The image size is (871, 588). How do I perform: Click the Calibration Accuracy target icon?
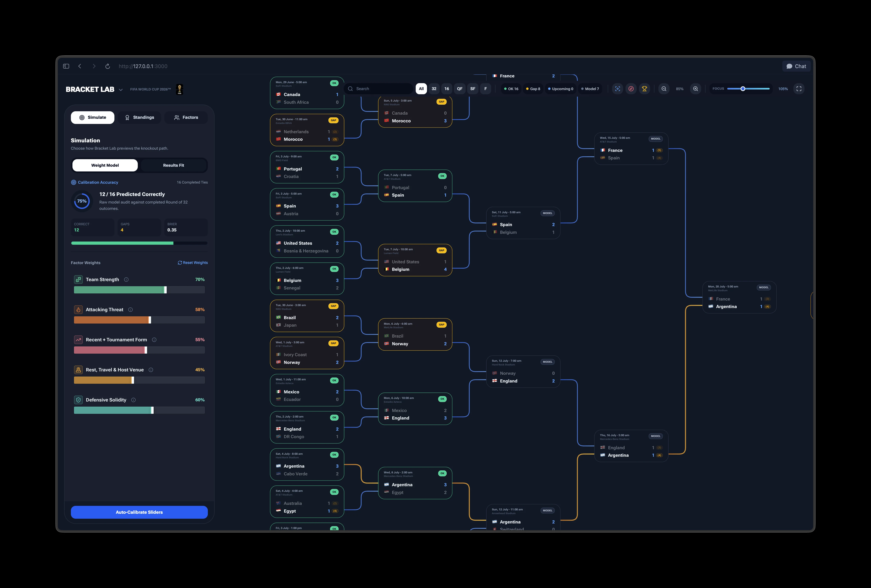point(73,183)
